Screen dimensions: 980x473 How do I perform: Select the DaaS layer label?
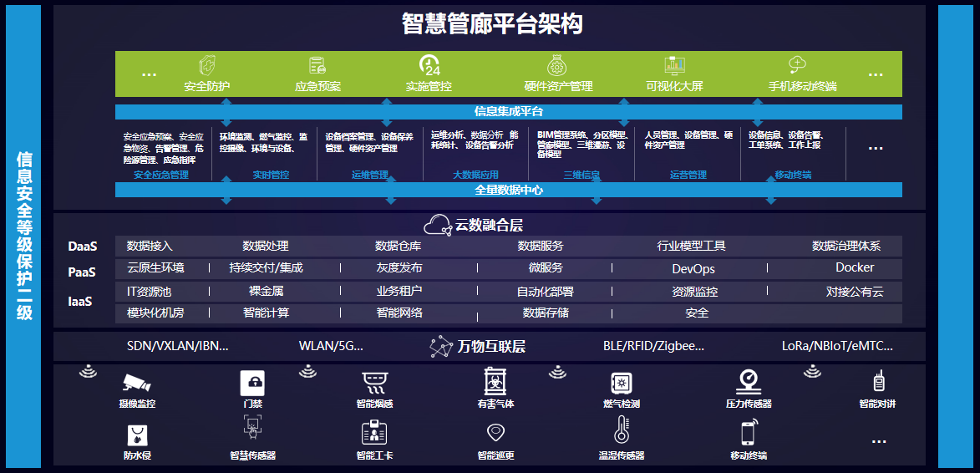coord(83,247)
